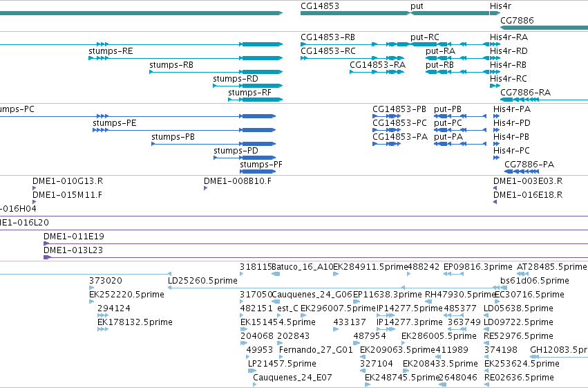This screenshot has height=388, width=588.
Task: Select stumps-RB transcript
Action: pos(171,65)
